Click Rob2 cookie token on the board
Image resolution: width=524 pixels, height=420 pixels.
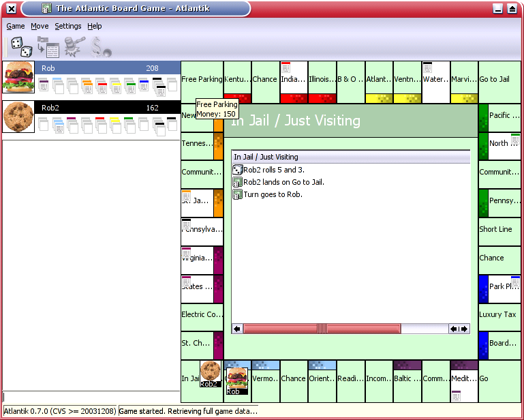pyautogui.click(x=211, y=374)
